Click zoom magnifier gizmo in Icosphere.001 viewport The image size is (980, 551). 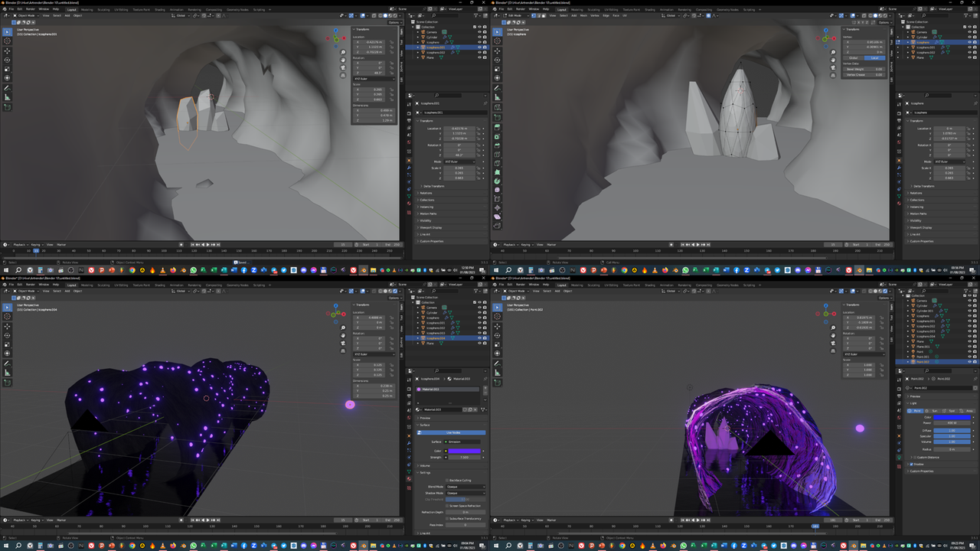pos(343,52)
